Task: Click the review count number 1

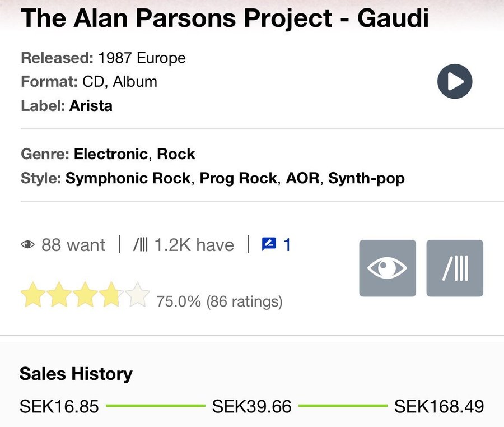Action: point(287,245)
